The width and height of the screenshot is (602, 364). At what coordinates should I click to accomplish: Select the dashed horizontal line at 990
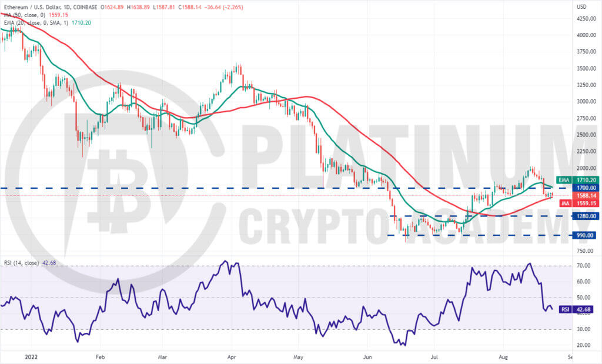point(480,235)
